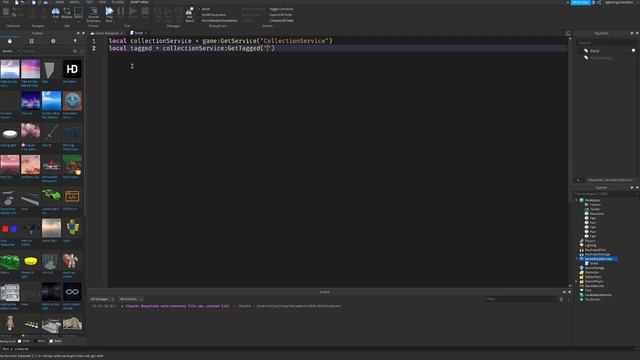640x360 pixels.
Task: Click the Toolbox search input field
Action: [x=47, y=51]
